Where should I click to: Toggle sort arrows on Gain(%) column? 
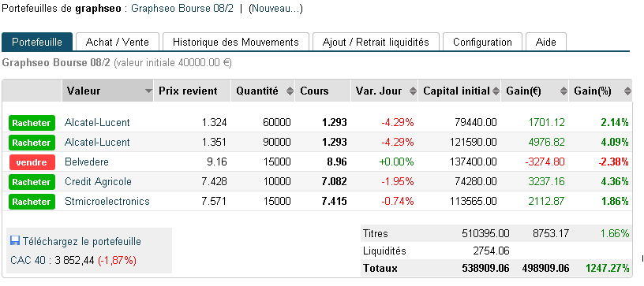[627, 91]
